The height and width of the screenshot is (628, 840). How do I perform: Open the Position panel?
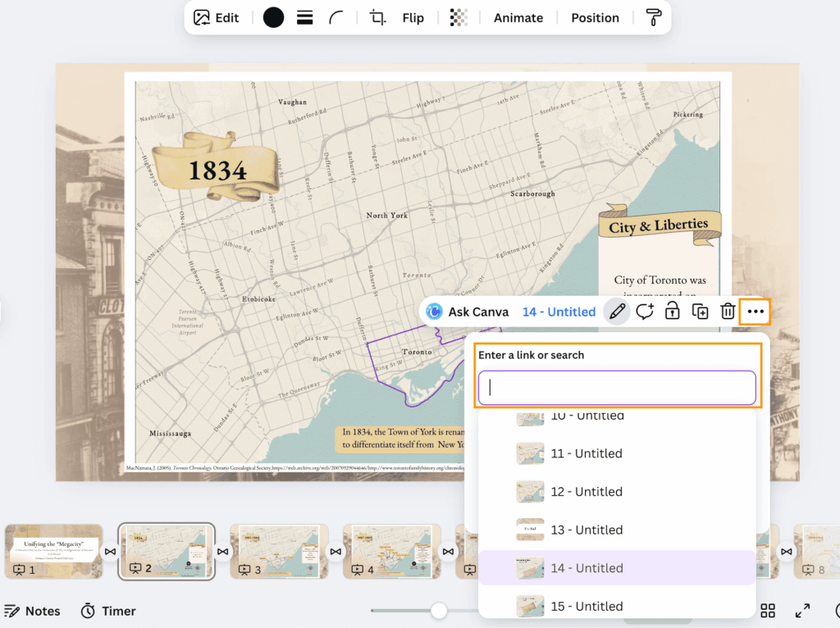click(595, 18)
